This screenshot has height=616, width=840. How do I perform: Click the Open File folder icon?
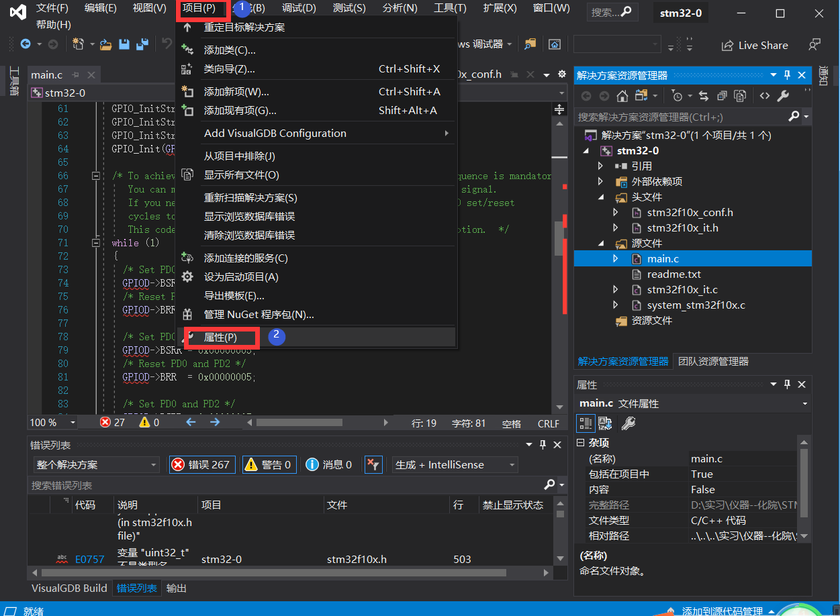tap(105, 44)
